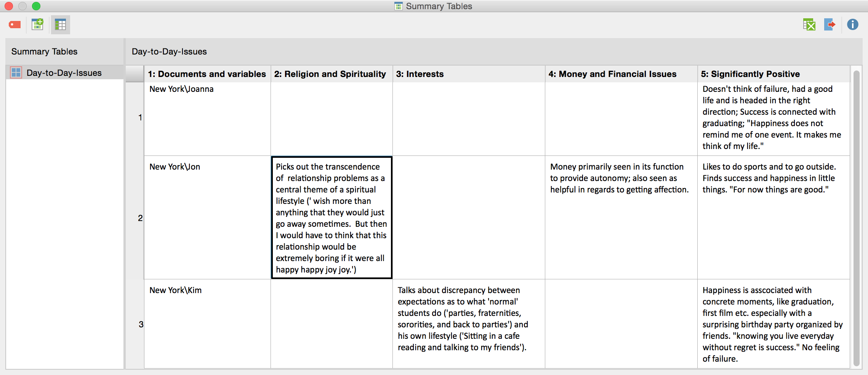Select row number 1 header
This screenshot has height=375, width=868.
135,119
